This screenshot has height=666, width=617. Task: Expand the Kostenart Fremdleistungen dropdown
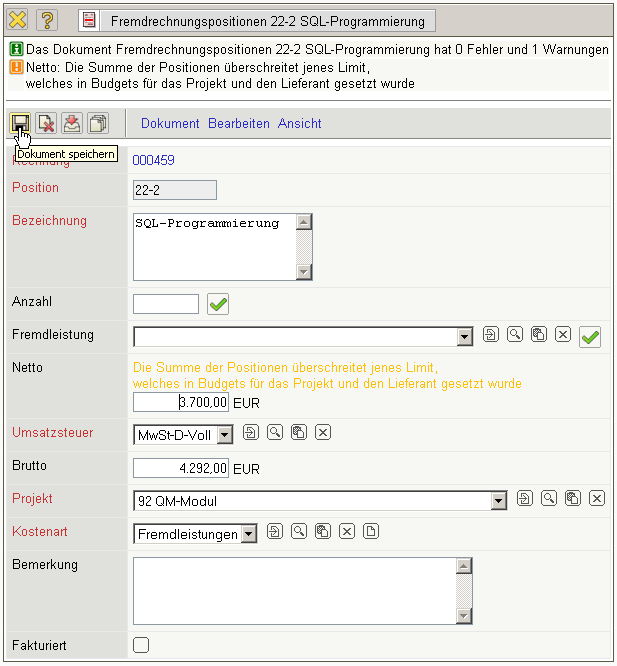[249, 534]
